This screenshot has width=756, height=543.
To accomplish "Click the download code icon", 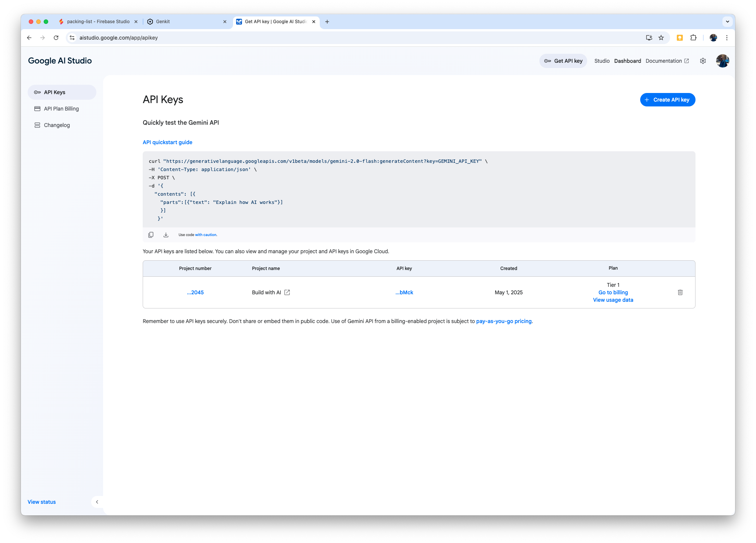I will 166,235.
